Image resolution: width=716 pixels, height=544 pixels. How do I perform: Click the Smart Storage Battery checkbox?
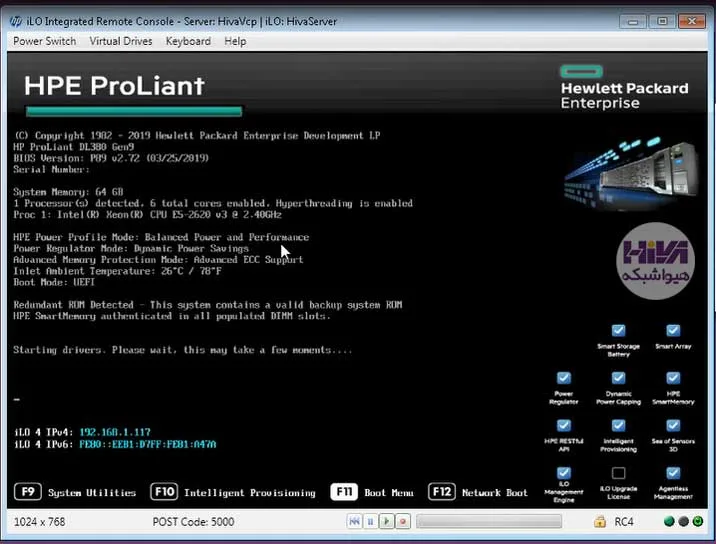point(618,330)
